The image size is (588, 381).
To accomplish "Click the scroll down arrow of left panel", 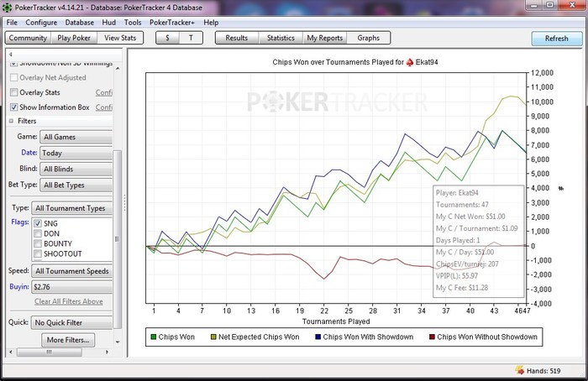I will 118,342.
